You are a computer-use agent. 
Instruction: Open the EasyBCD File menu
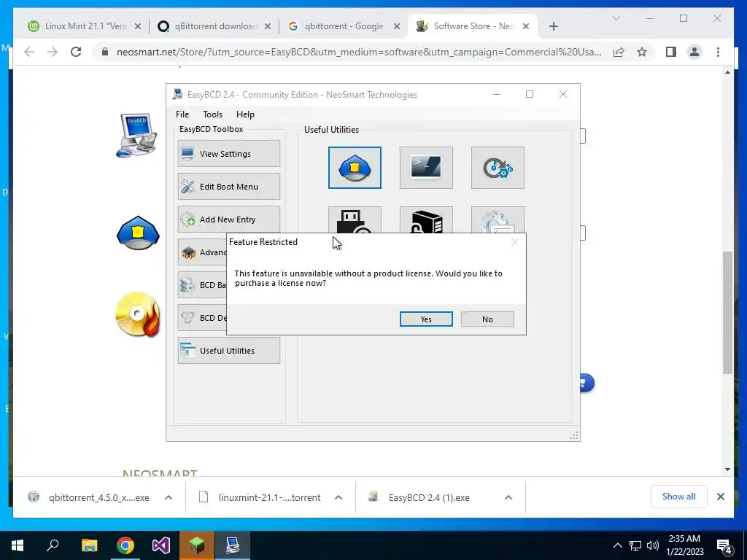(182, 114)
